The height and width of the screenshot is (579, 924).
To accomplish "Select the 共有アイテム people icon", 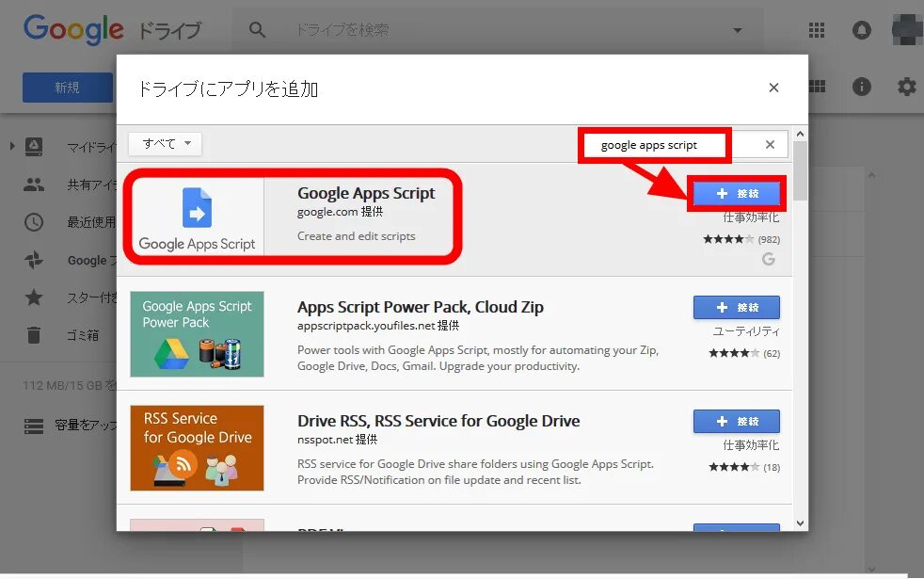I will point(34,185).
